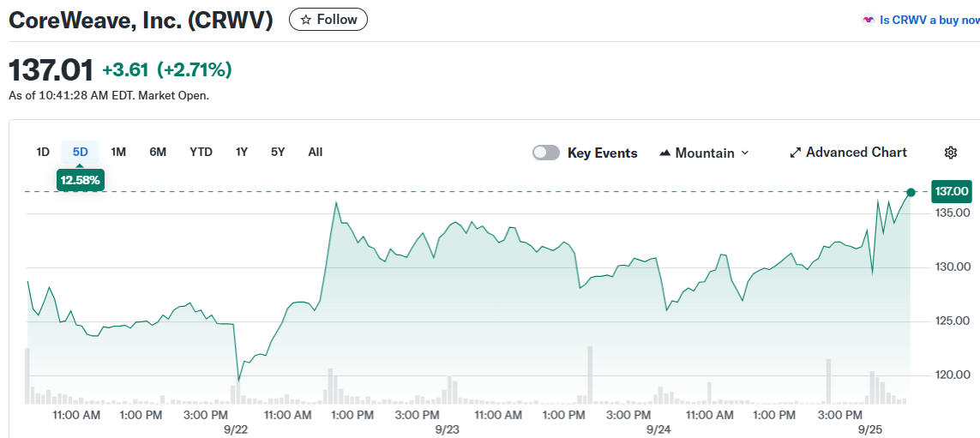Click the 9/22 date label
This screenshot has height=438, width=980.
pyautogui.click(x=237, y=430)
